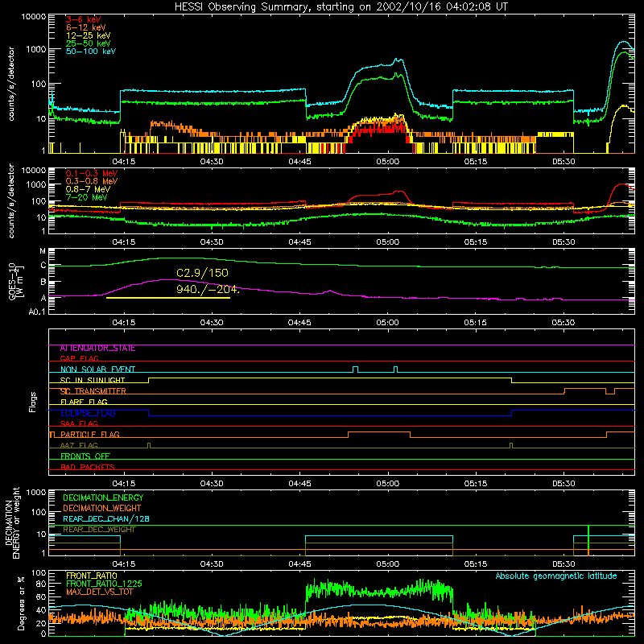Select the 6-12 keV legend label

[85, 27]
